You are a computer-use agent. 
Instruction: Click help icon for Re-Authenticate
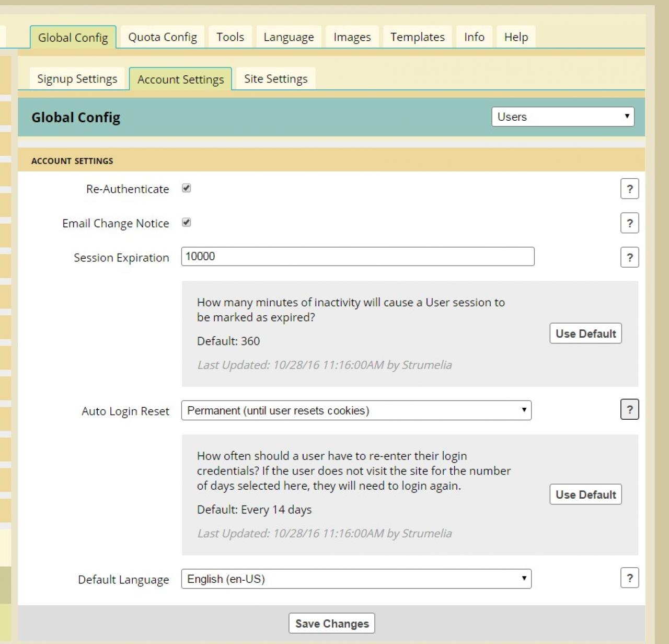click(629, 189)
